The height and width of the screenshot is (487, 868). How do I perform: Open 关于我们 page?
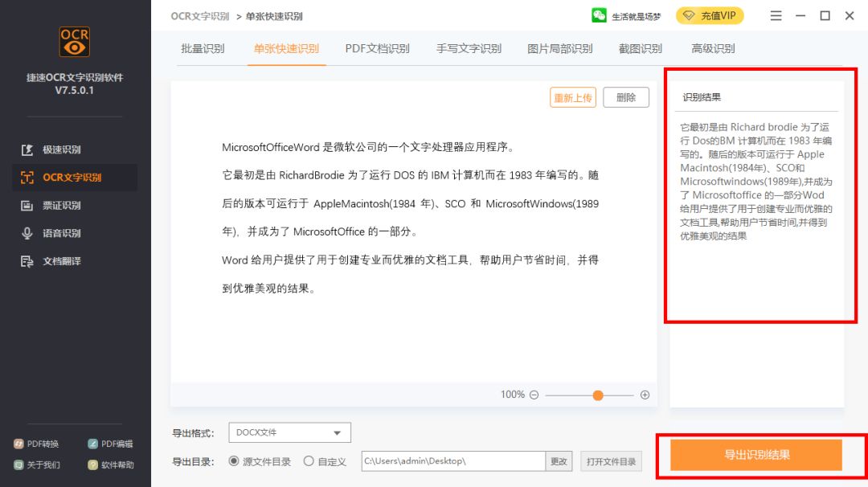point(37,464)
